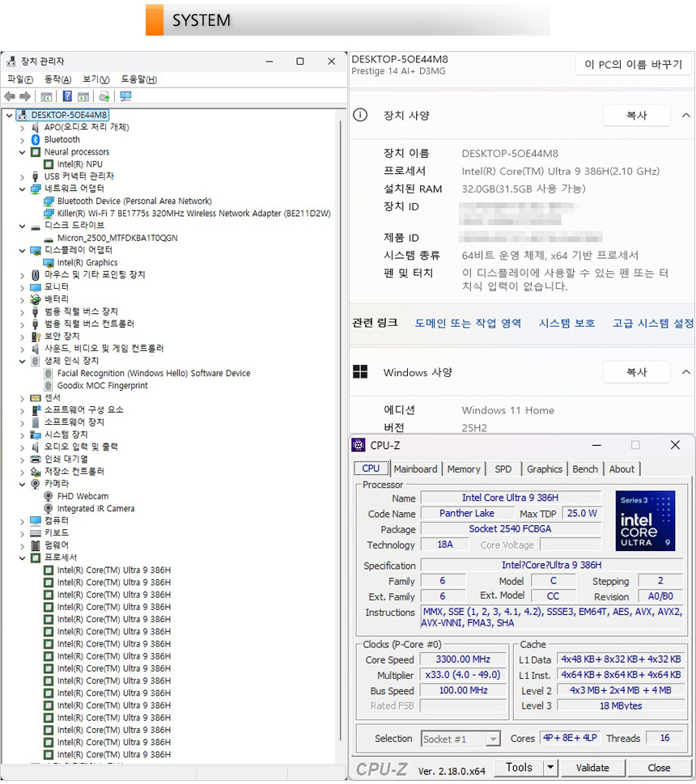The width and height of the screenshot is (696, 784).
Task: Switch to the Mainboard tab in CPU-Z
Action: pyautogui.click(x=415, y=469)
